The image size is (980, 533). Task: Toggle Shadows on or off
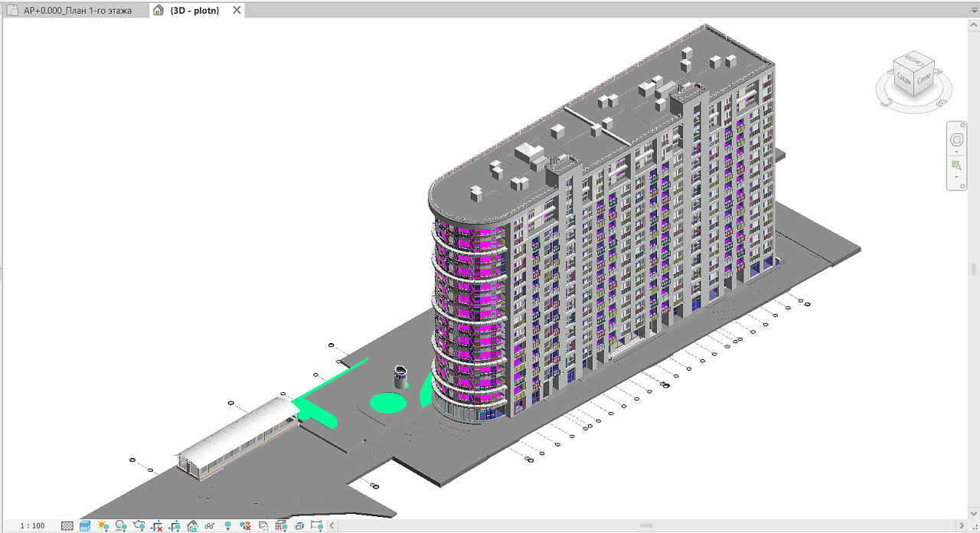pos(121,526)
